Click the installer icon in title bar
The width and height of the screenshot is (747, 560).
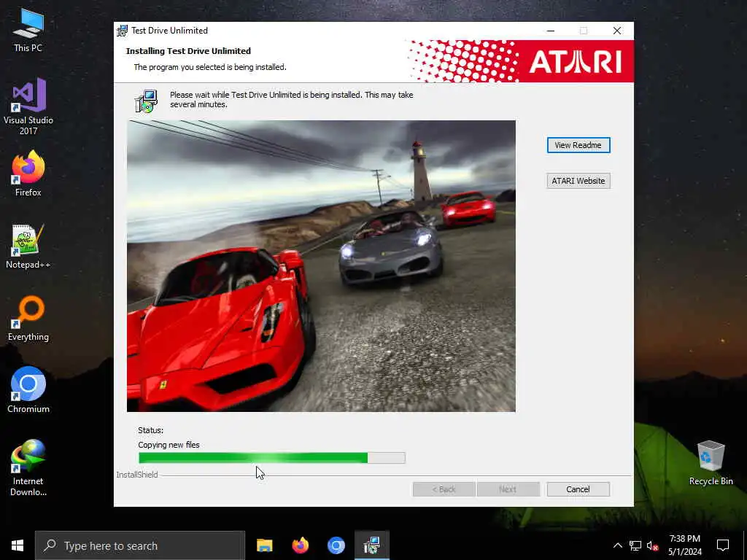coord(123,31)
